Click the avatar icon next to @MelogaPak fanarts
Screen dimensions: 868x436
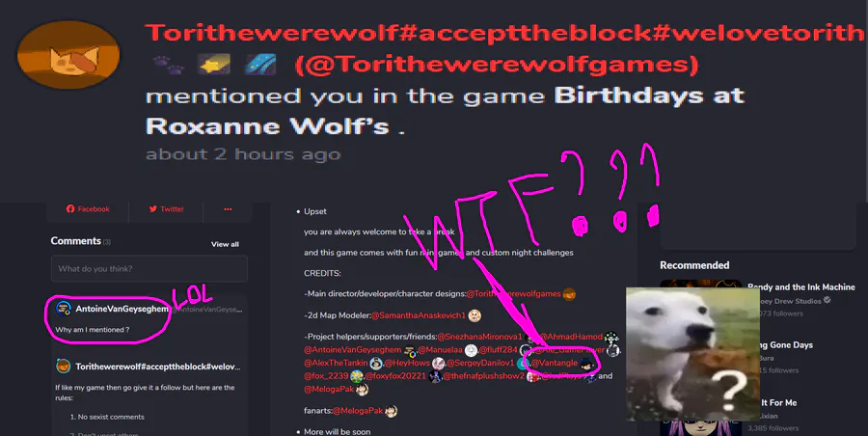pyautogui.click(x=391, y=411)
